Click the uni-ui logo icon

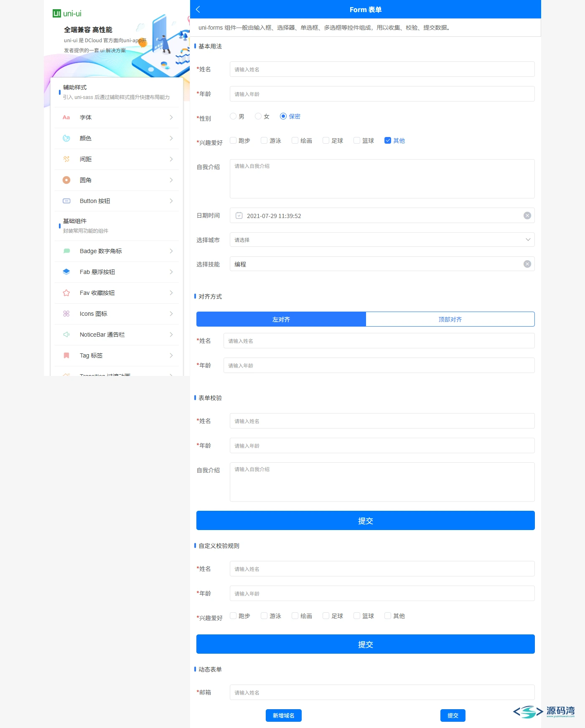click(57, 13)
